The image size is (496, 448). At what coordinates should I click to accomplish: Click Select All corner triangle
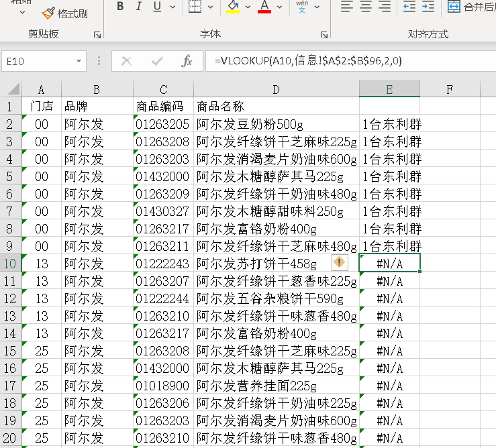click(x=12, y=89)
